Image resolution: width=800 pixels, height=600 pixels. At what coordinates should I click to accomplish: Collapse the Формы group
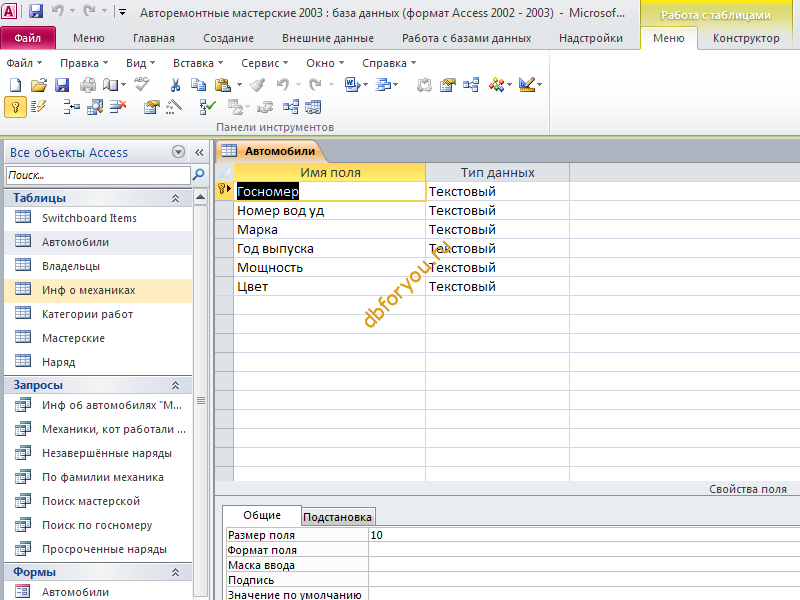click(175, 572)
